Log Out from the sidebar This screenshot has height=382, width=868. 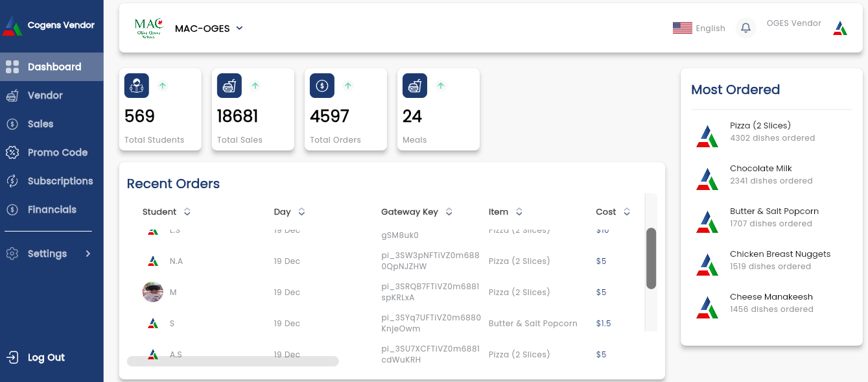pyautogui.click(x=45, y=357)
